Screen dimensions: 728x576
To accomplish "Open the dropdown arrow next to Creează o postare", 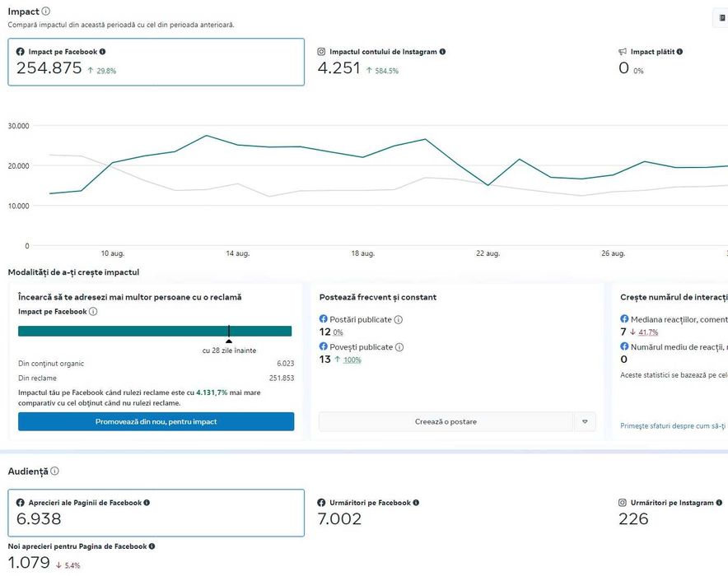I will 585,421.
